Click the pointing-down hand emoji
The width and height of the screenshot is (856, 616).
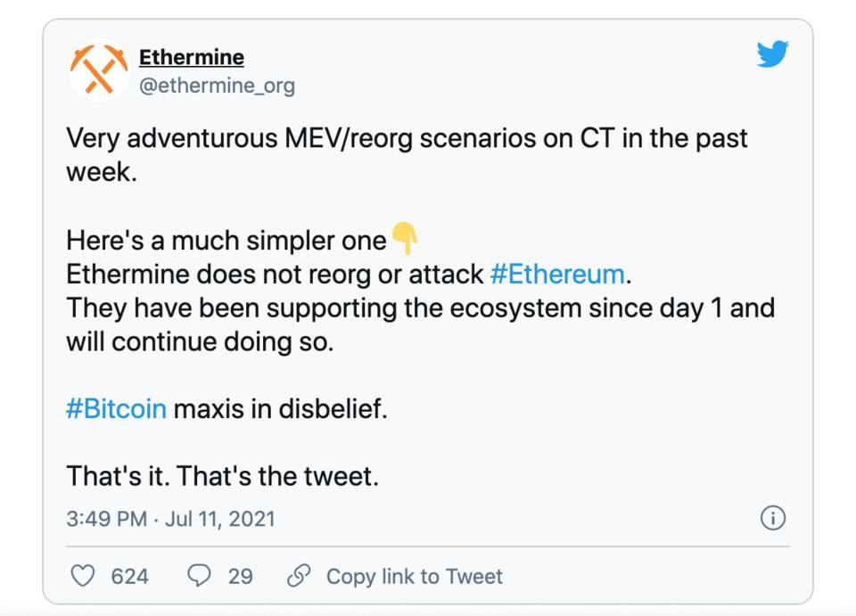tap(405, 238)
